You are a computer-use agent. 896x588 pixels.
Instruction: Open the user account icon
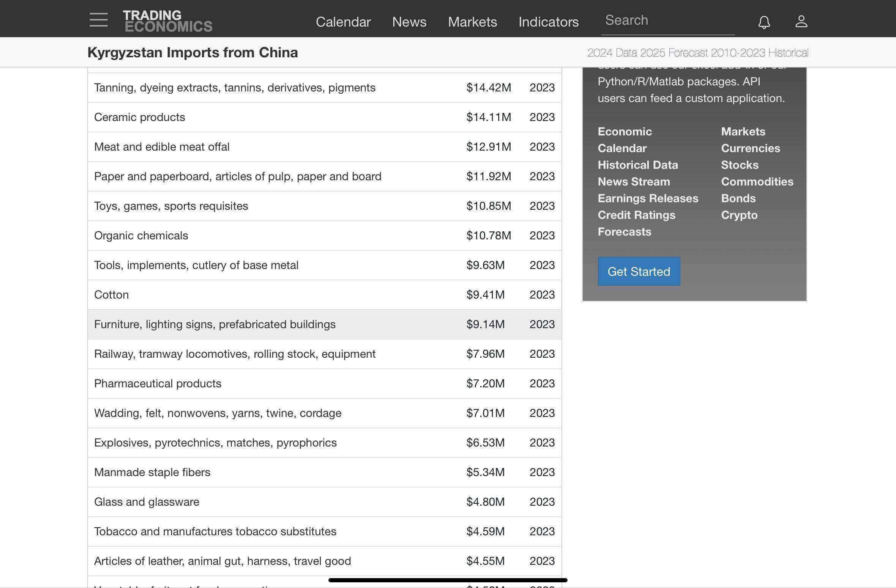click(x=801, y=21)
